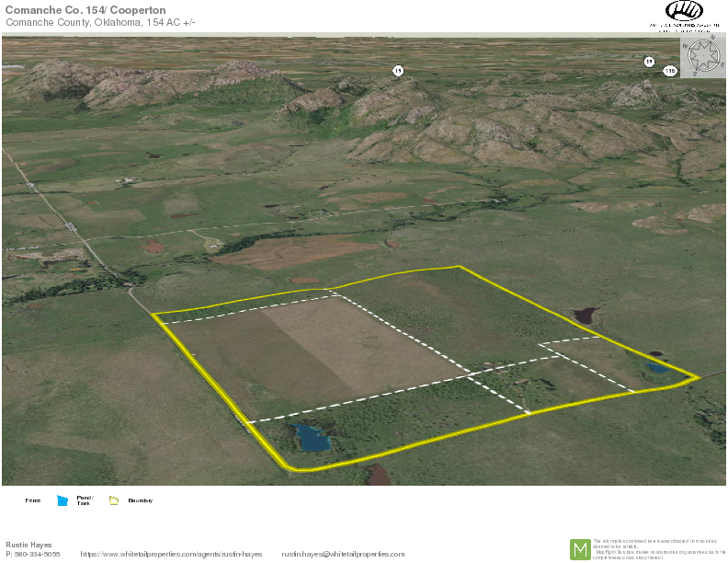Image resolution: width=728 pixels, height=563 pixels.
Task: Click the Highway 115 route marker
Action: (x=669, y=71)
